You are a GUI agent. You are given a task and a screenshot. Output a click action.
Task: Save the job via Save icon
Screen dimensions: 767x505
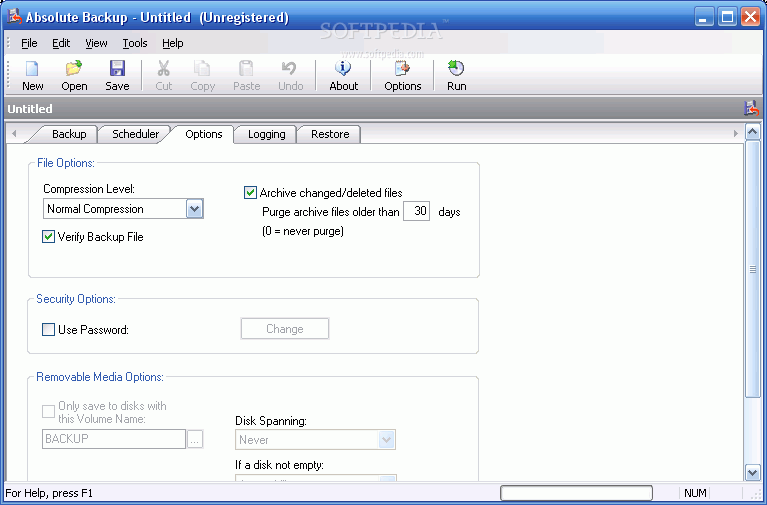click(x=117, y=69)
